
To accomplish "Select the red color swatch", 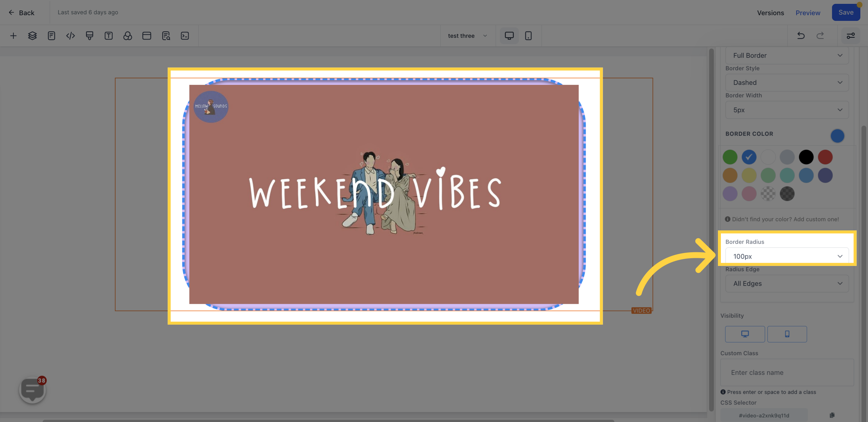I will pos(825,157).
